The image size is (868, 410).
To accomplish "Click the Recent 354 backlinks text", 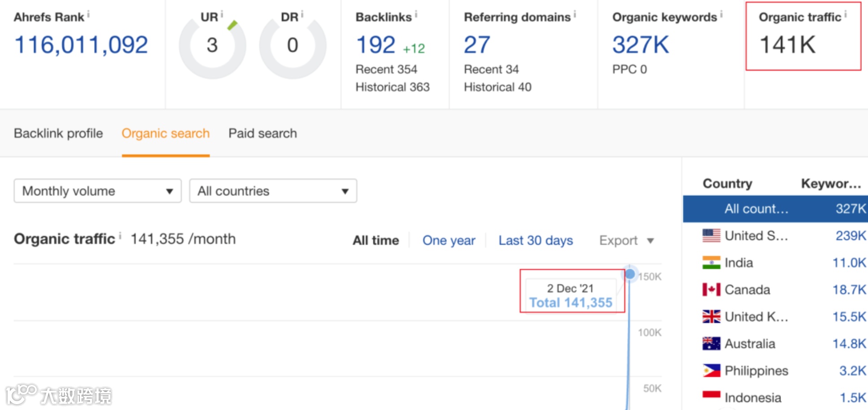I will click(x=386, y=69).
